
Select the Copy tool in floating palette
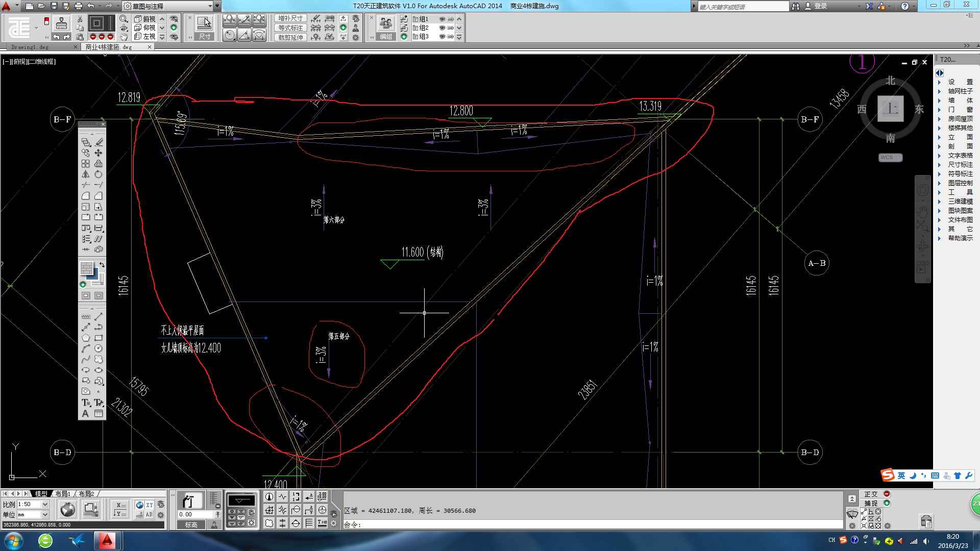coord(86,153)
